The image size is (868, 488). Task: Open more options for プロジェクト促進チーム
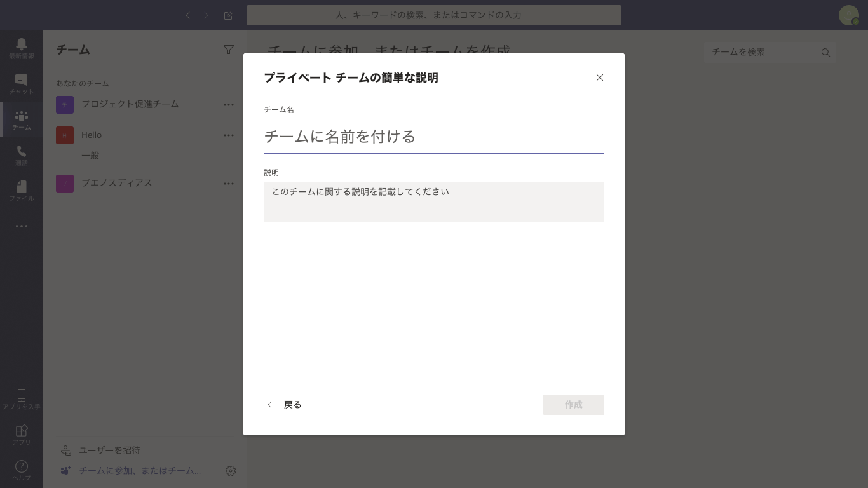pyautogui.click(x=229, y=105)
